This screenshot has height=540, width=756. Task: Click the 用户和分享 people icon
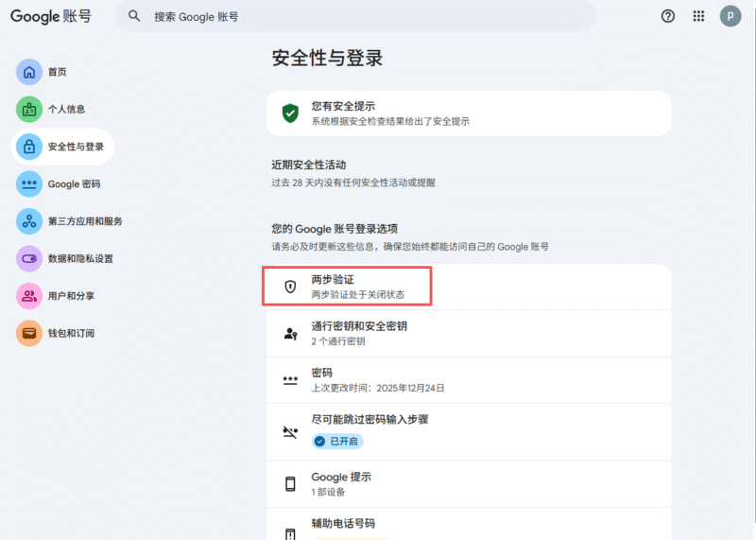29,296
